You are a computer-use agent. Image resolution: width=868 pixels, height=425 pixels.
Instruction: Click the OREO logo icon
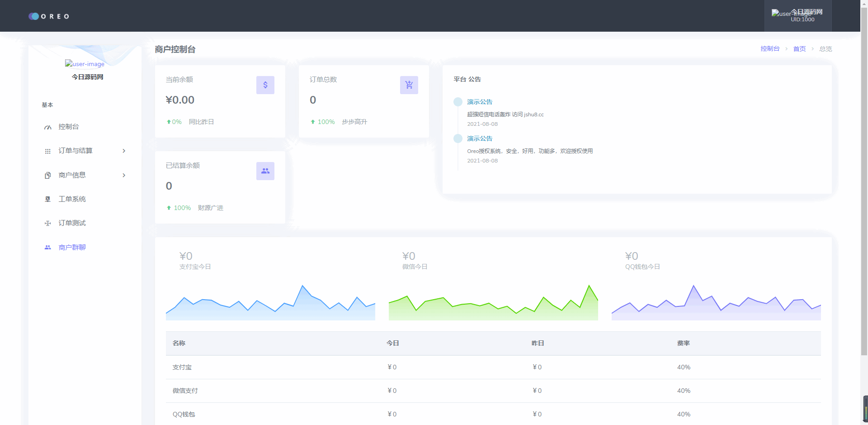pos(34,16)
